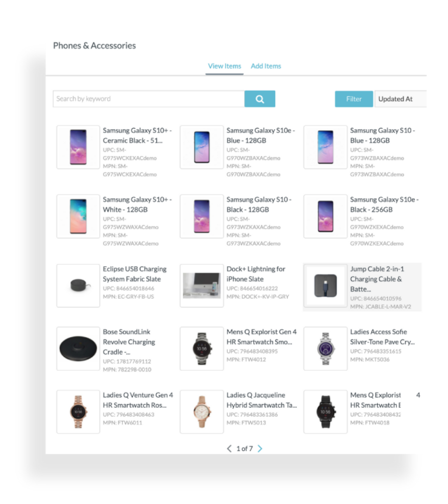Select the View Items tab
448x504 pixels.
(x=224, y=66)
